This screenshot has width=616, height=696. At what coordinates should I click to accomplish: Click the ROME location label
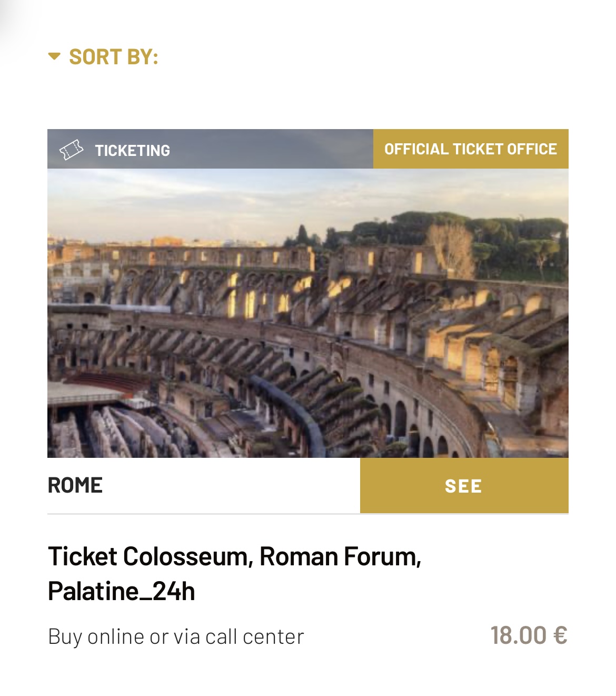75,485
